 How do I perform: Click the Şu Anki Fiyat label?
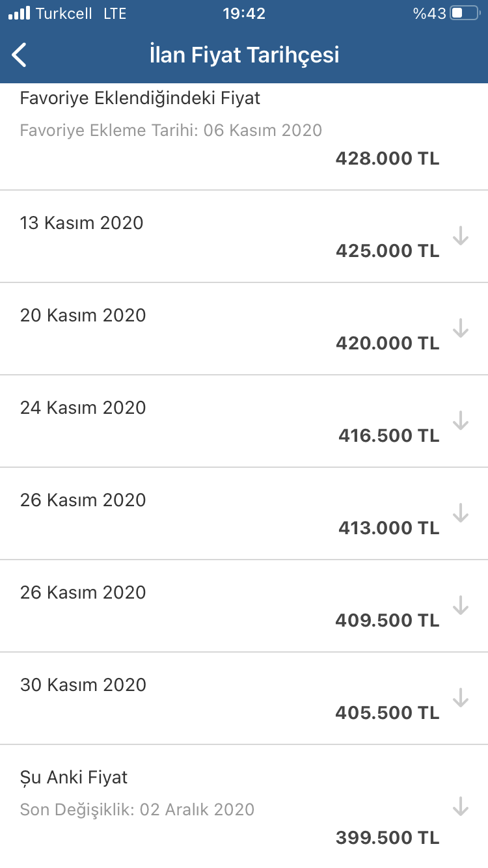click(x=74, y=778)
